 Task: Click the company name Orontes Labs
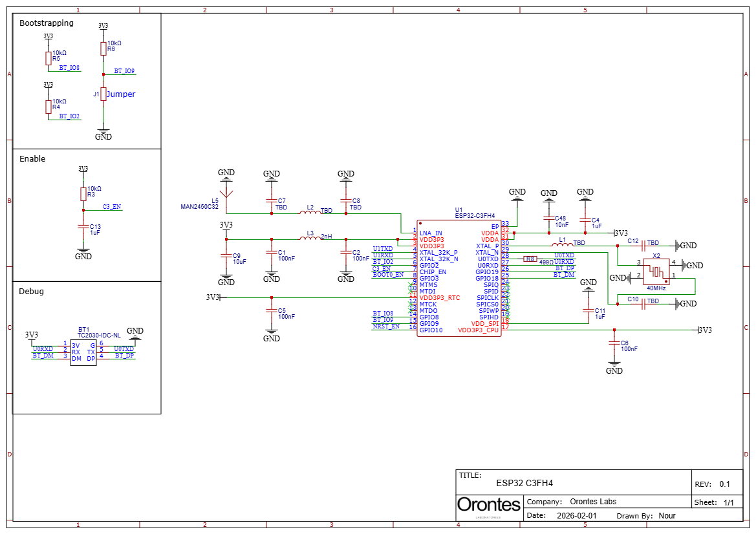tap(593, 502)
